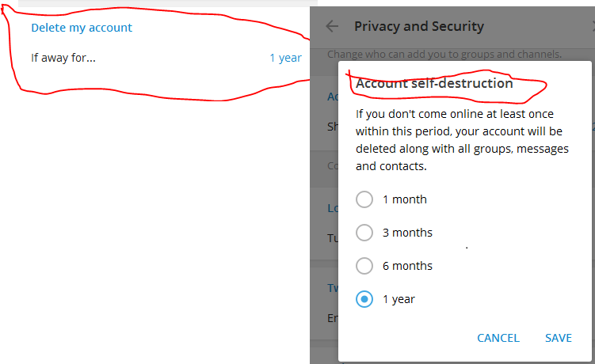Close the Privacy and Security panel
Viewport: 595px width, 364px height.
tap(593, 26)
